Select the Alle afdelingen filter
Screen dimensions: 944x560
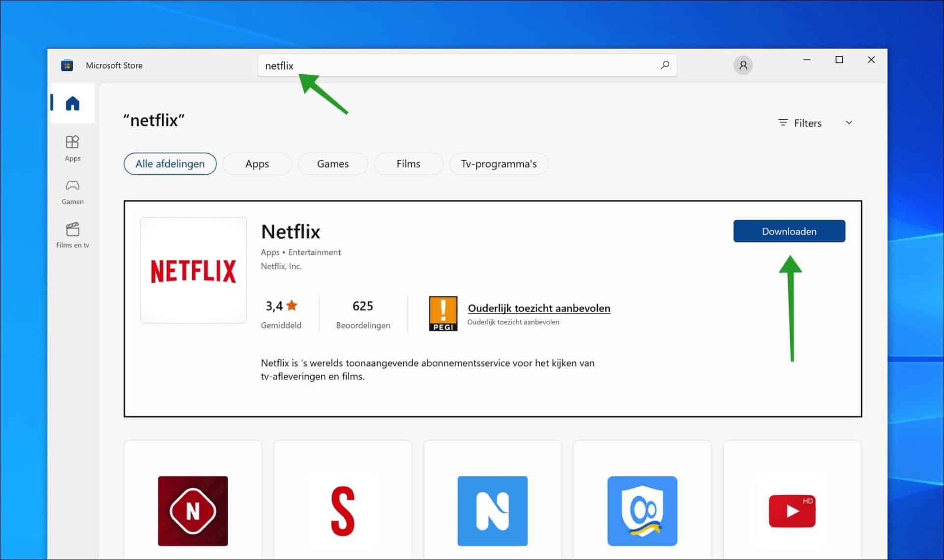[170, 164]
